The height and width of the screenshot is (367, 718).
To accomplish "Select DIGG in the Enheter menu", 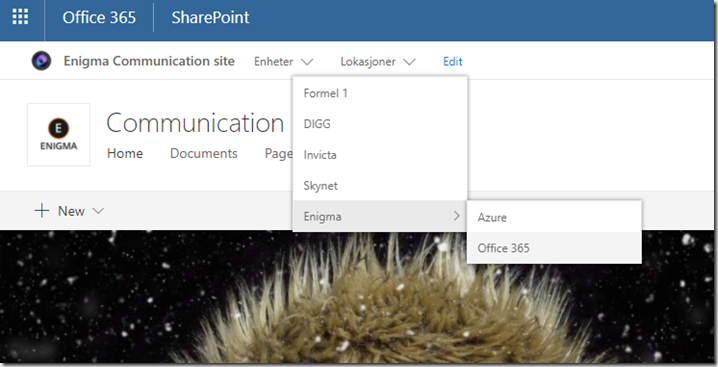I will (x=380, y=124).
